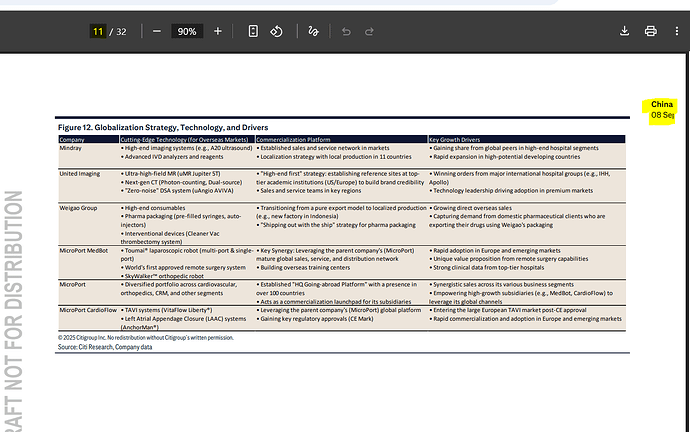This screenshot has height=432, width=690.
Task: Click the zoom out minus button
Action: pos(157,31)
